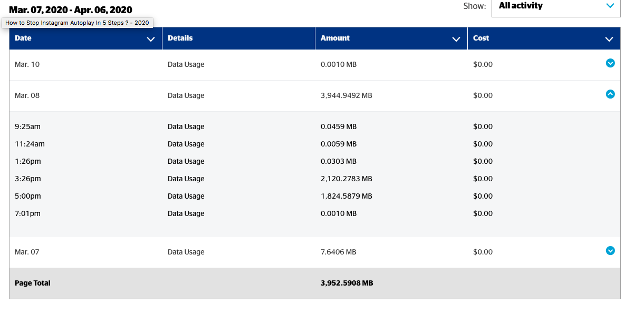
Task: Select the 0.0459 MB amount
Action: (339, 126)
